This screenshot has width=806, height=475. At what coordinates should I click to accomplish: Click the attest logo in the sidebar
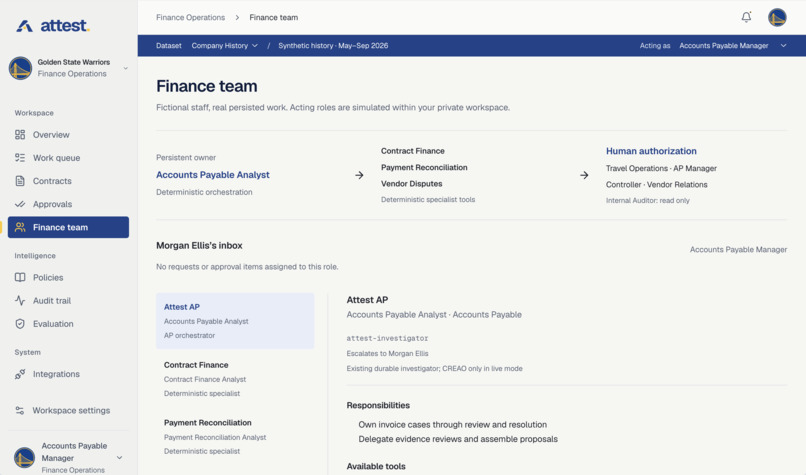coord(52,25)
